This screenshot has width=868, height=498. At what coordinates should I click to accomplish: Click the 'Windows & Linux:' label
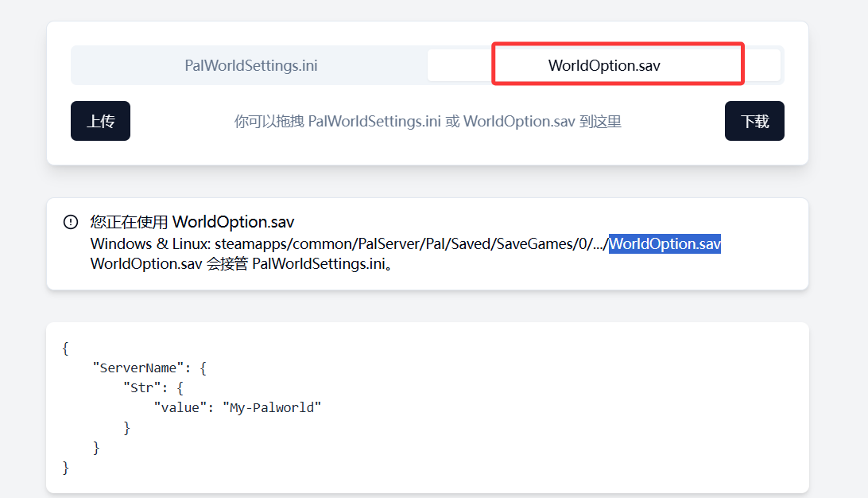[x=150, y=243]
